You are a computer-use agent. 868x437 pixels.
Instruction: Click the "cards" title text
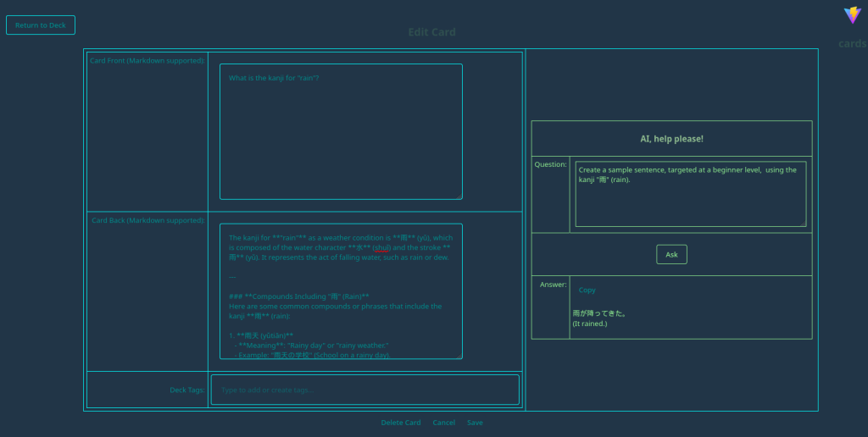coord(852,43)
